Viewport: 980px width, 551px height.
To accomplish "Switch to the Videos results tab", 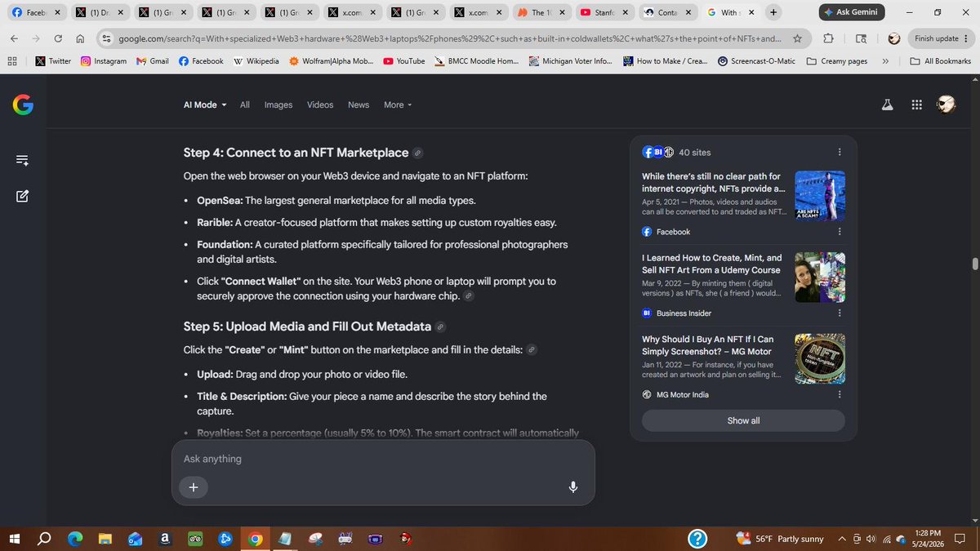I will click(320, 104).
